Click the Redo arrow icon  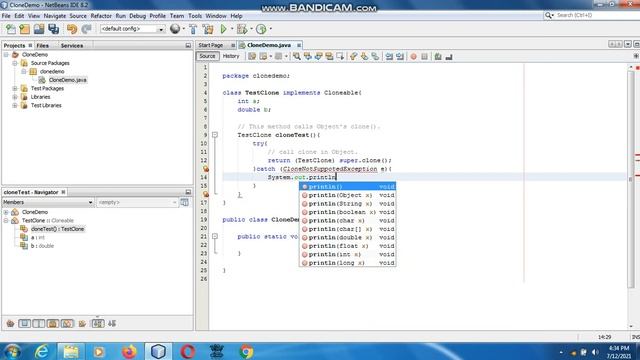tap(86, 29)
